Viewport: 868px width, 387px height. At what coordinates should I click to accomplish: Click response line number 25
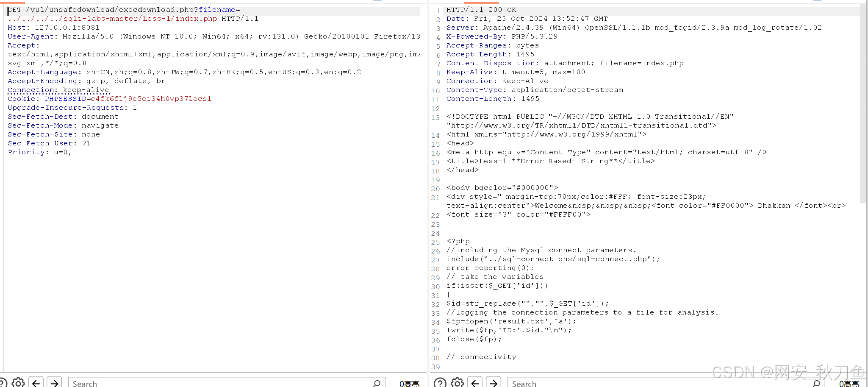click(x=435, y=242)
